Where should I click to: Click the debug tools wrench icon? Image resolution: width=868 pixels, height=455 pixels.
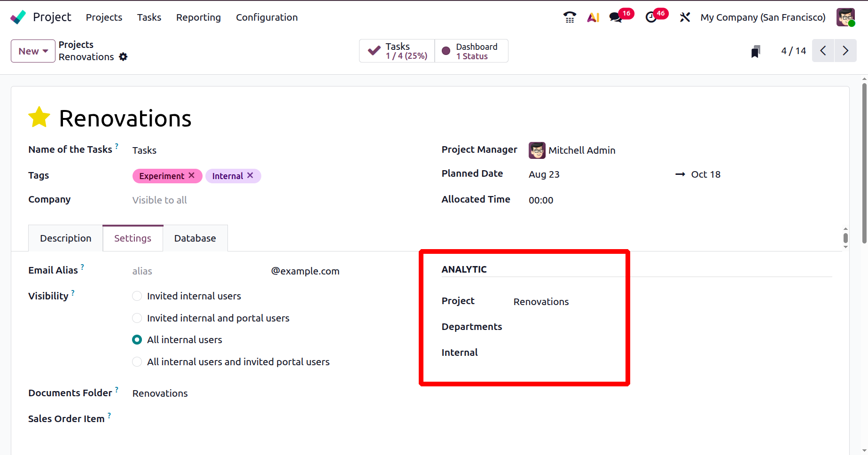pyautogui.click(x=685, y=17)
